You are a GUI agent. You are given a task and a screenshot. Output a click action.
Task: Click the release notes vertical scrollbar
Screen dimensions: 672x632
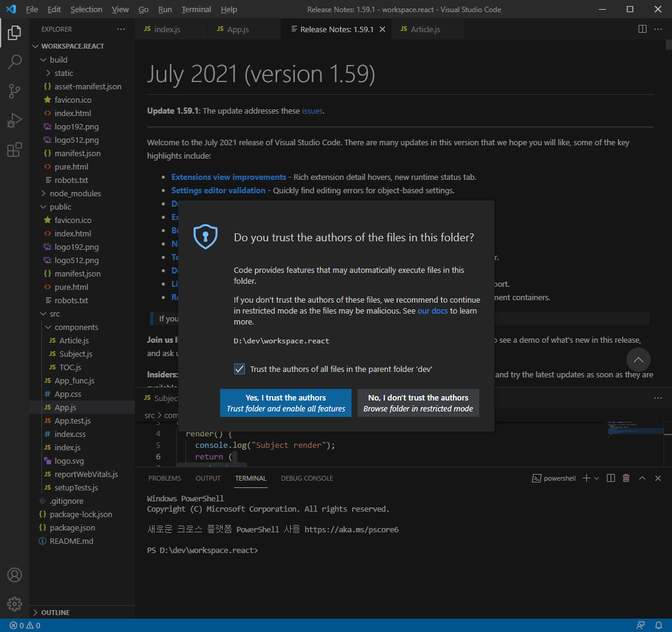click(668, 44)
